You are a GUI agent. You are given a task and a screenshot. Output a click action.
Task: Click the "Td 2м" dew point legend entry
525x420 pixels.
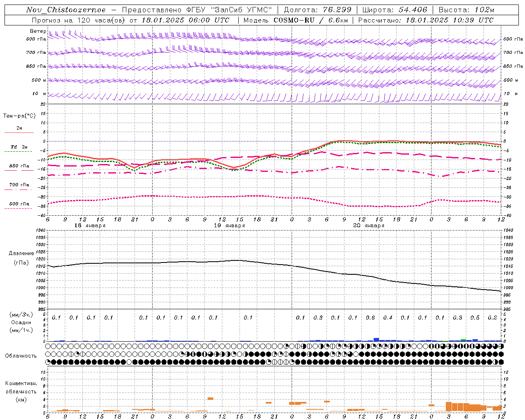(x=19, y=147)
